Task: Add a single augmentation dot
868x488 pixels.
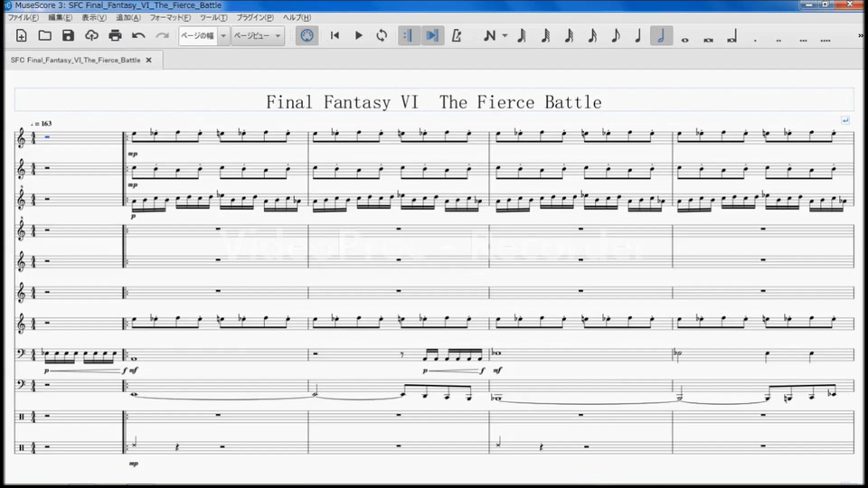Action: 755,39
